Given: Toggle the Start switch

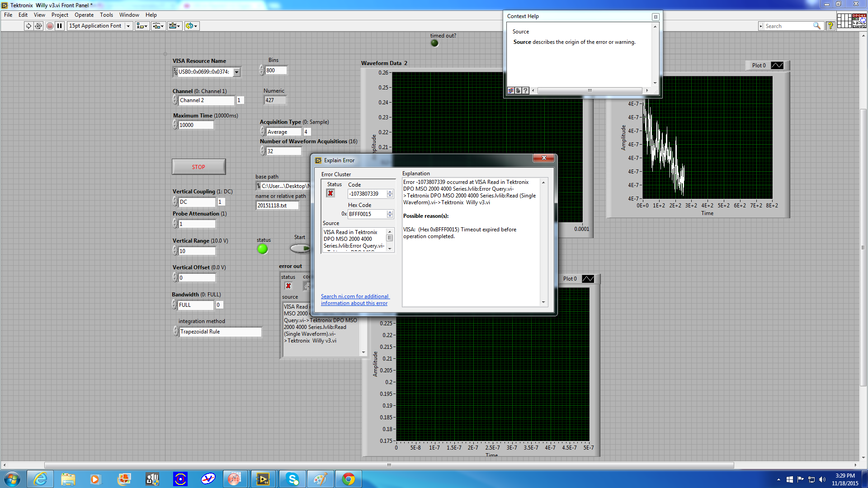Looking at the screenshot, I should click(300, 248).
